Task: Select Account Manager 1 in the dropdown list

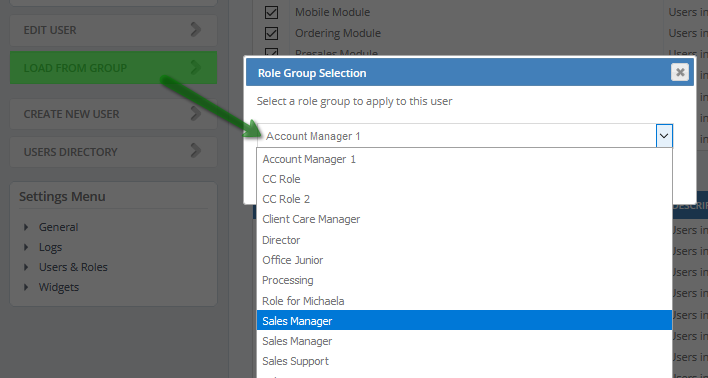Action: point(464,159)
